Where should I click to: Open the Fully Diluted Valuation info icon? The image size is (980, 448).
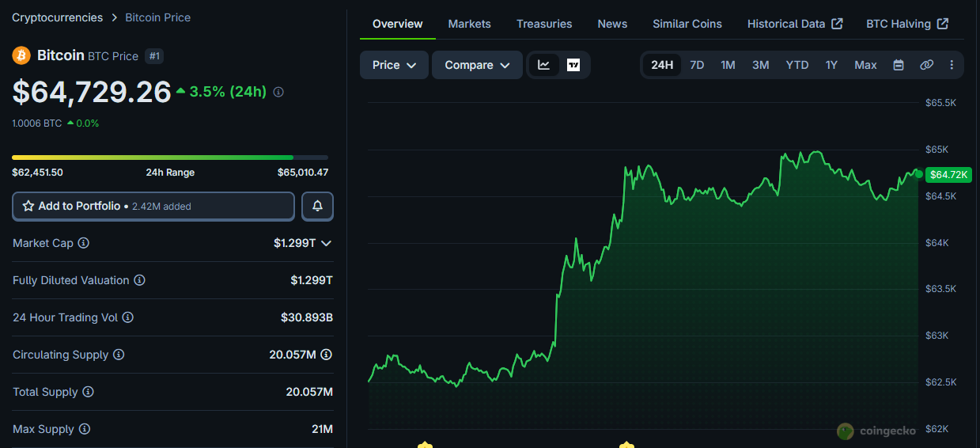(139, 280)
